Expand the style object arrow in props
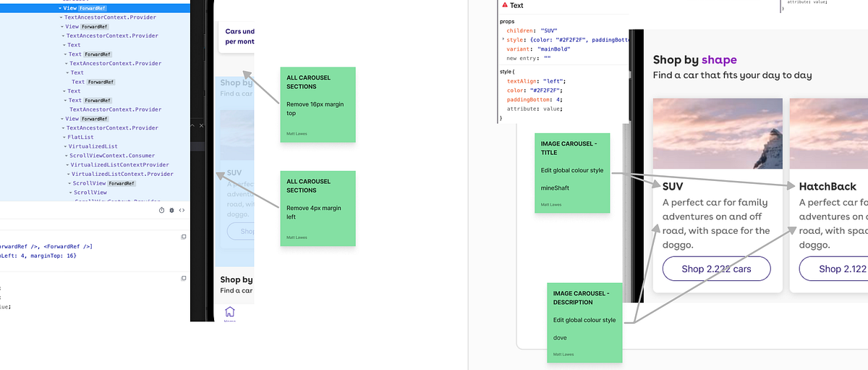This screenshot has height=370, width=868. (x=503, y=41)
